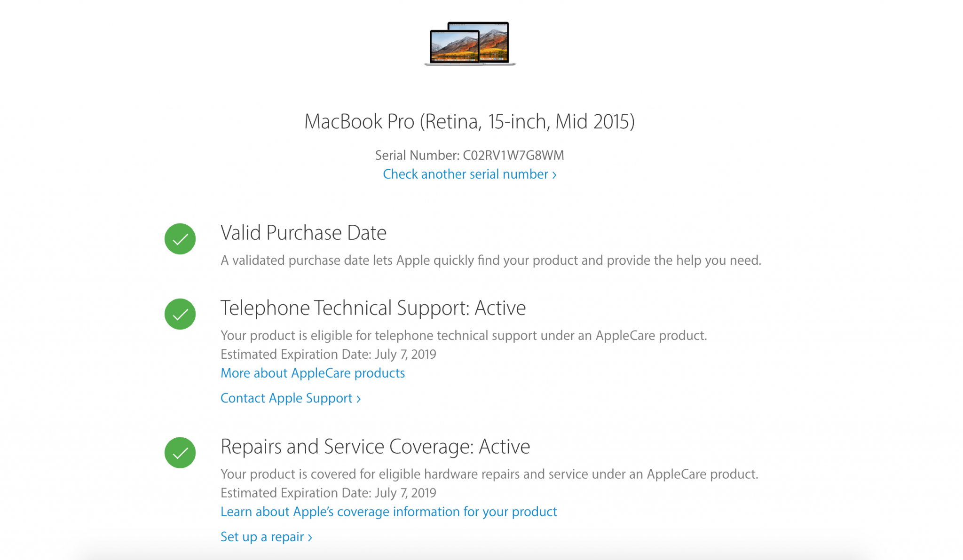Open More about AppleCare products link

tap(313, 373)
